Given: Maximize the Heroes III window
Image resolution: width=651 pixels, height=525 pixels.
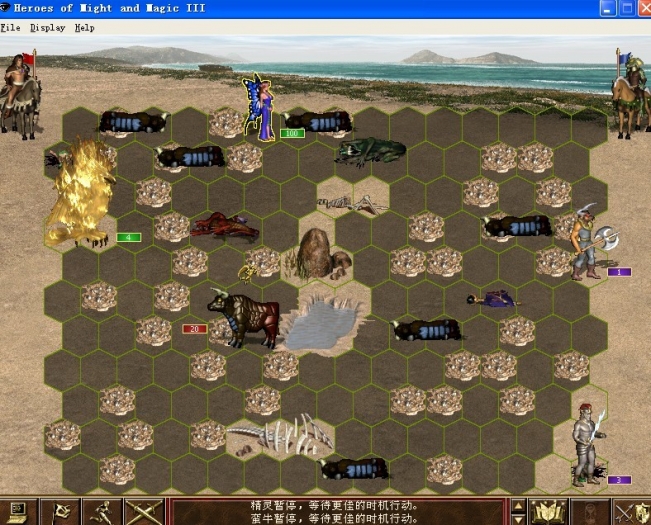Looking at the screenshot, I should point(627,8).
